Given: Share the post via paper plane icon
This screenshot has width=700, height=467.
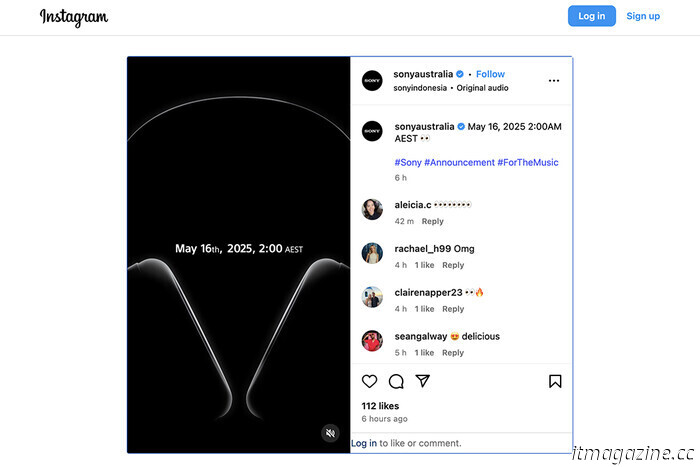Looking at the screenshot, I should point(422,381).
